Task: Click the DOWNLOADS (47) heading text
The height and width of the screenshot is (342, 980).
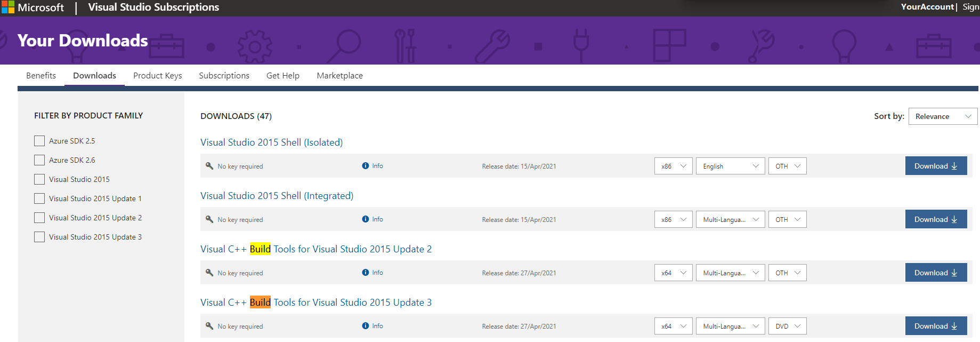Action: tap(236, 116)
